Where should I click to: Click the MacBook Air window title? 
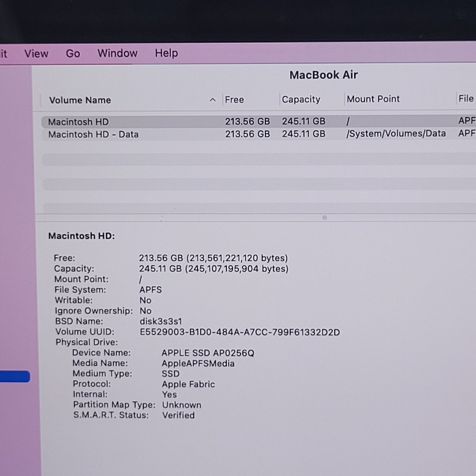point(323,75)
